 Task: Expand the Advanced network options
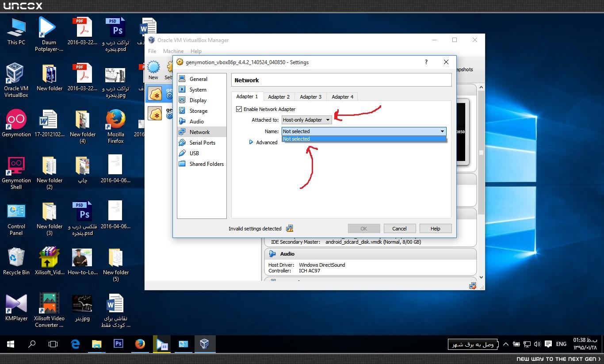[x=264, y=142]
